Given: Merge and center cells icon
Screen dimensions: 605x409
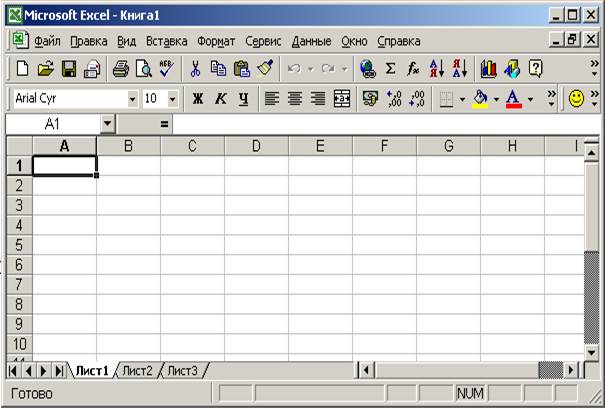Looking at the screenshot, I should (x=342, y=99).
